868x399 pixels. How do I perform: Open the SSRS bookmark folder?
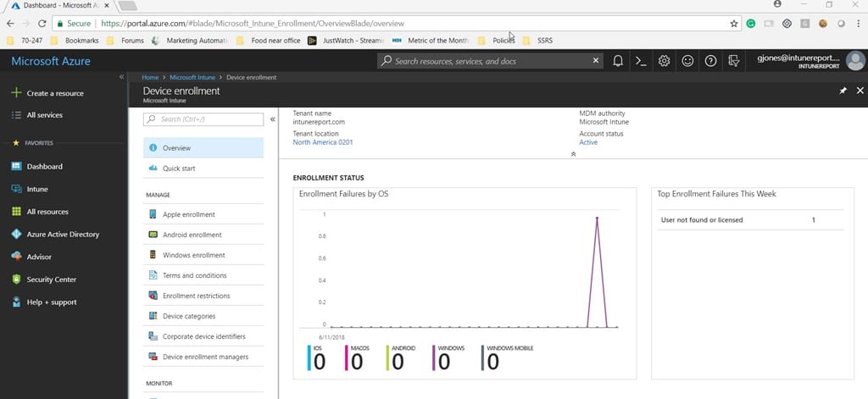(538, 41)
